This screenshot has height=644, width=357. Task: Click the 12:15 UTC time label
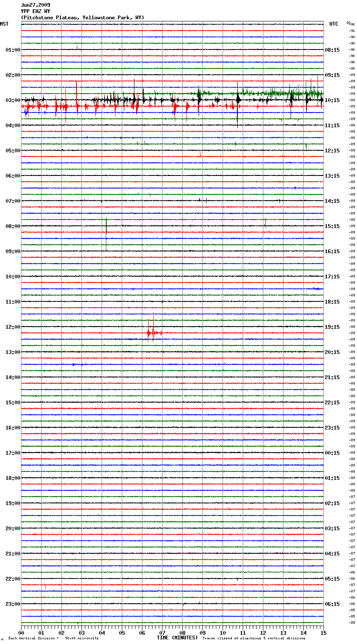click(332, 151)
